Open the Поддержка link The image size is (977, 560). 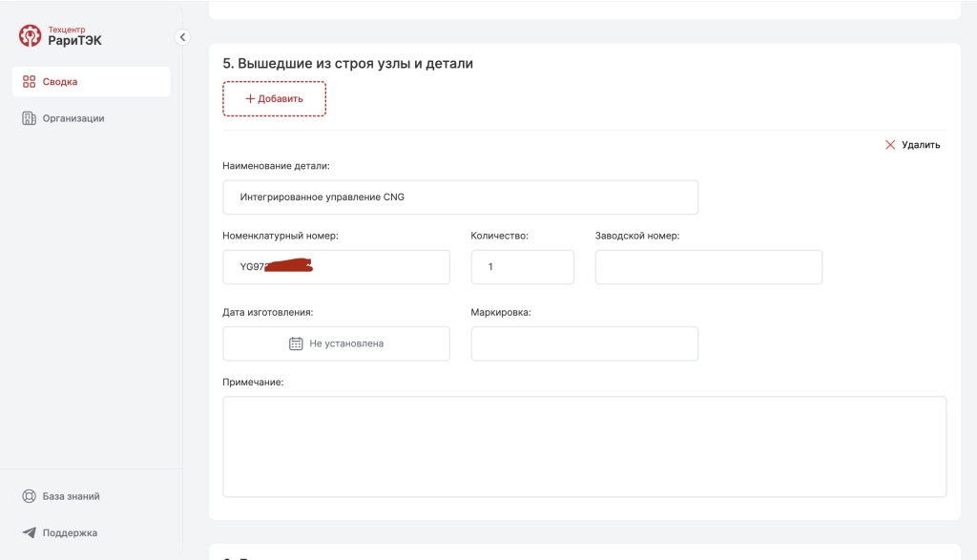70,531
